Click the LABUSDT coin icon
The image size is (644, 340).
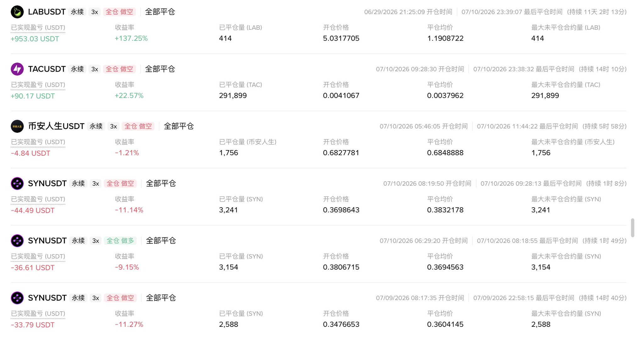(17, 12)
